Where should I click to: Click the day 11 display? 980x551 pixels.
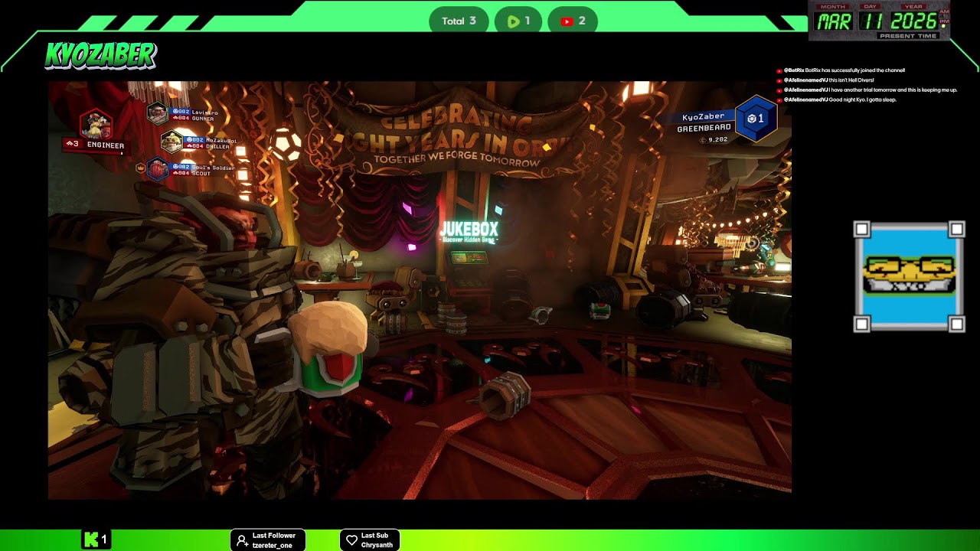pos(871,21)
